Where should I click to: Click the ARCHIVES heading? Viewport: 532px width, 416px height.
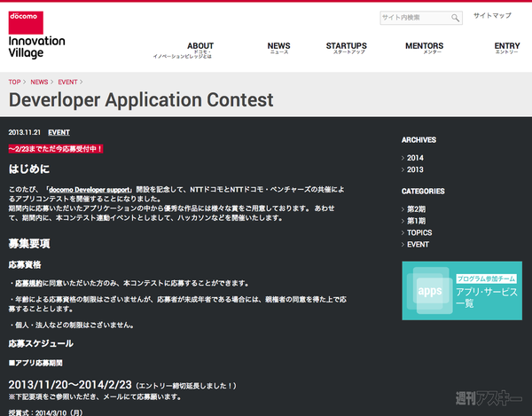point(419,140)
